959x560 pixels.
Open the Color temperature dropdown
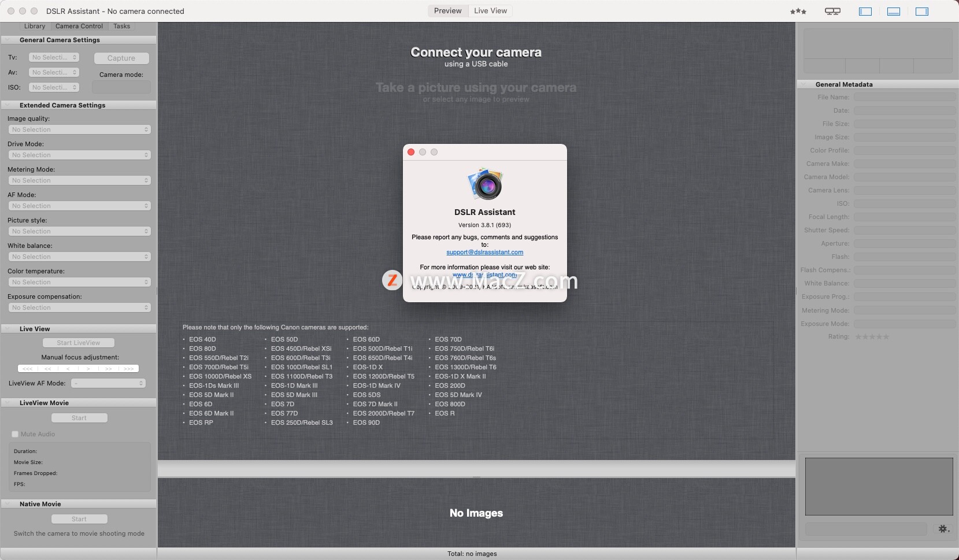pos(80,282)
